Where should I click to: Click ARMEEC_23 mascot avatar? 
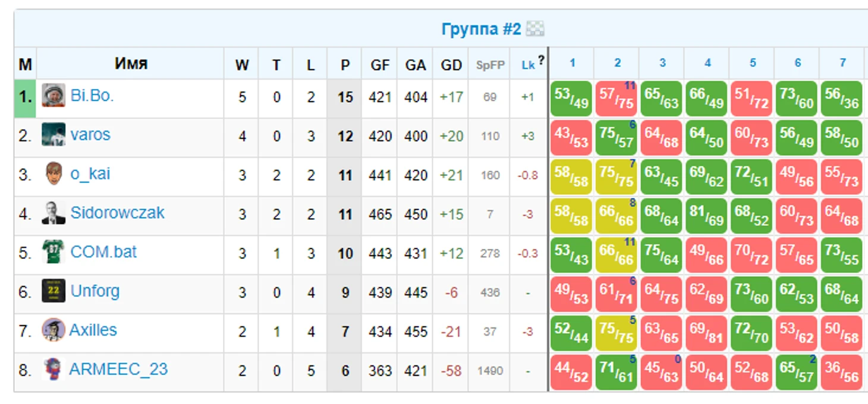pyautogui.click(x=54, y=370)
